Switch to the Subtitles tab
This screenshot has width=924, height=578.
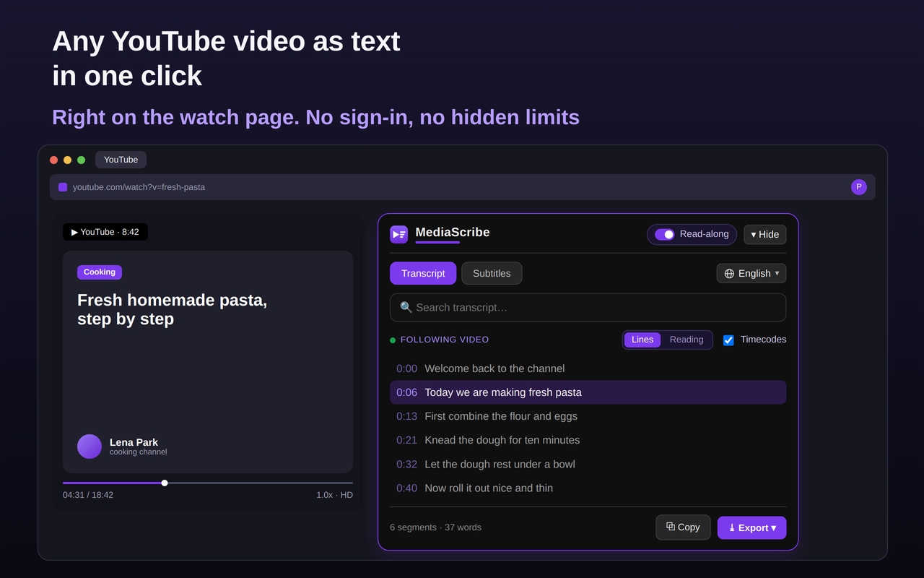point(492,273)
